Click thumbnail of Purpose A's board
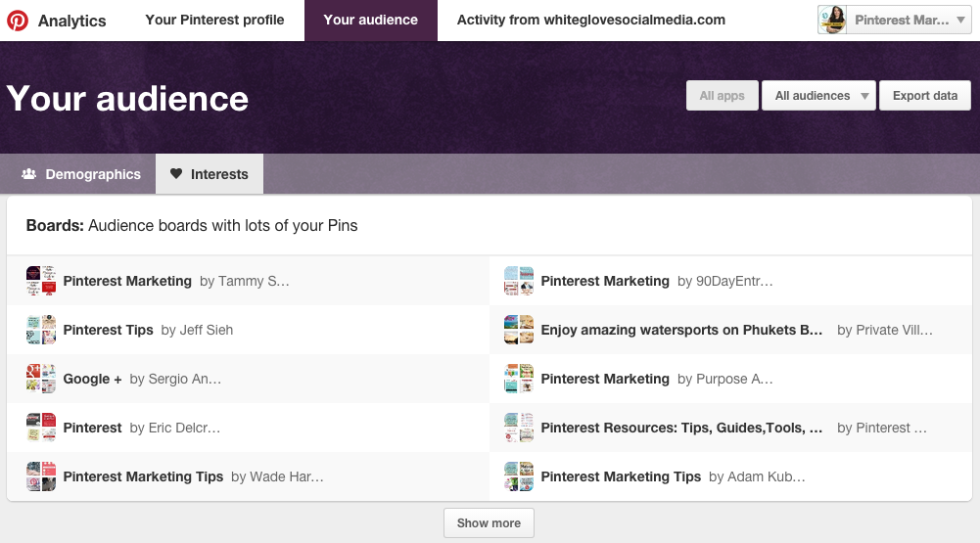 click(519, 379)
